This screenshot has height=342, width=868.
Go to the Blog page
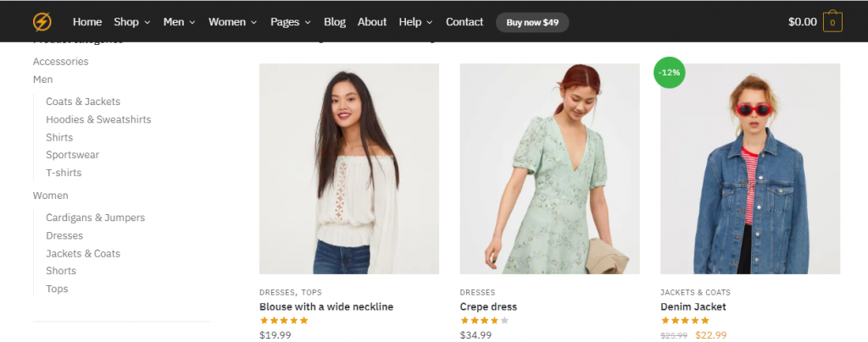click(335, 22)
